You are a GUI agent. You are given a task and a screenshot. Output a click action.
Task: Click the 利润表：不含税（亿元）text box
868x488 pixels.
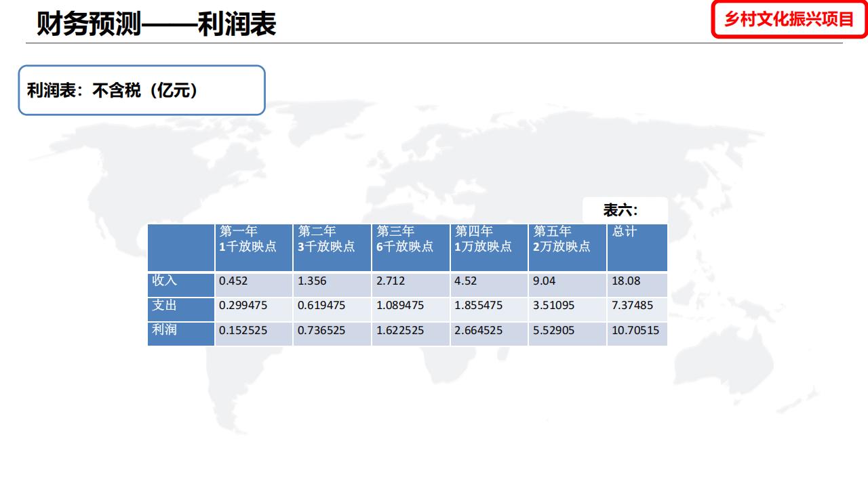point(141,90)
